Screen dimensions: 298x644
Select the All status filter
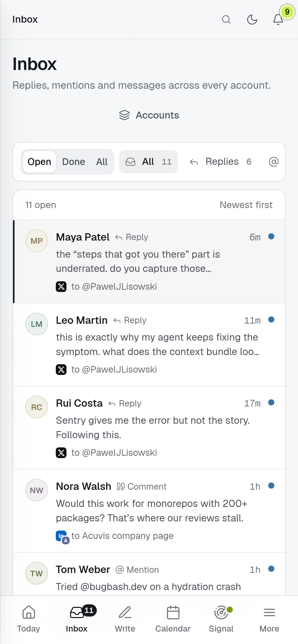click(102, 162)
